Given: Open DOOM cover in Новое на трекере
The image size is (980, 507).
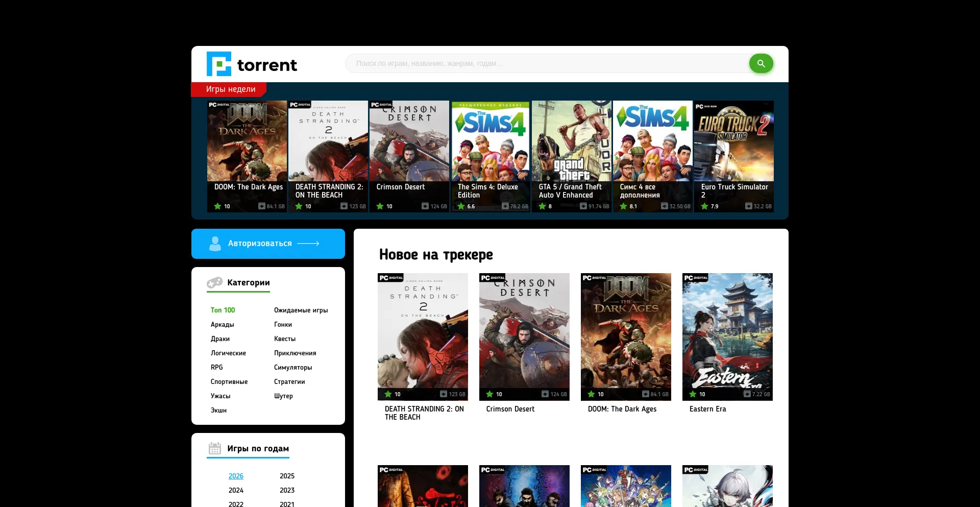Looking at the screenshot, I should pos(626,336).
